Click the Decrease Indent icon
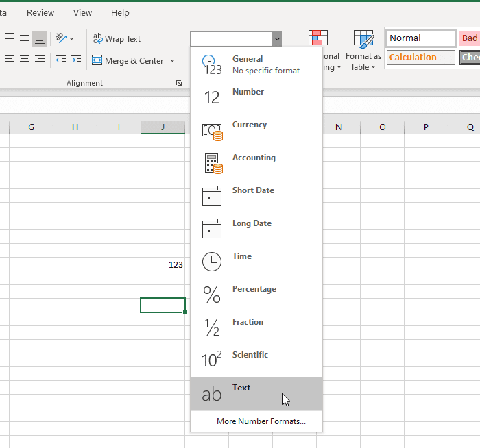Viewport: 480px width, 448px height. (x=61, y=60)
